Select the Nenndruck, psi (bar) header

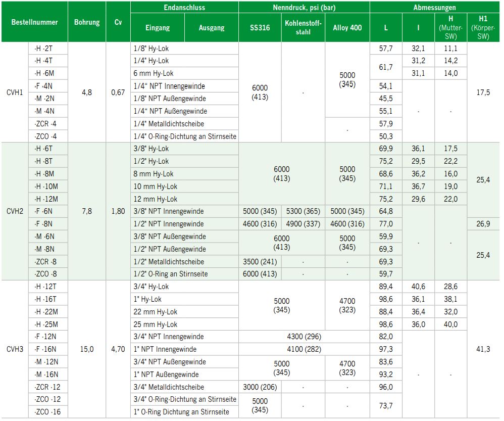coord(304,8)
